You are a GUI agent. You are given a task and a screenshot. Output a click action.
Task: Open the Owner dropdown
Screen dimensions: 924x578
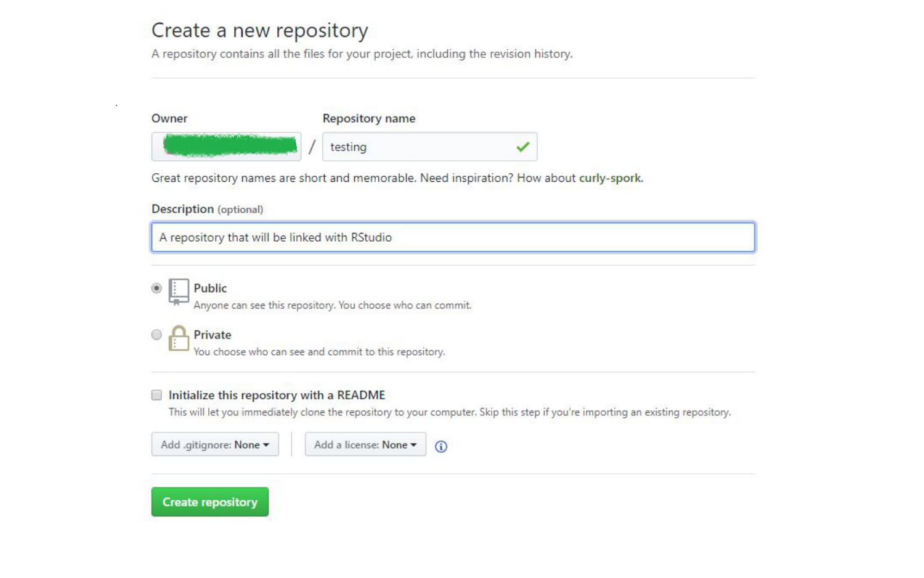click(226, 147)
